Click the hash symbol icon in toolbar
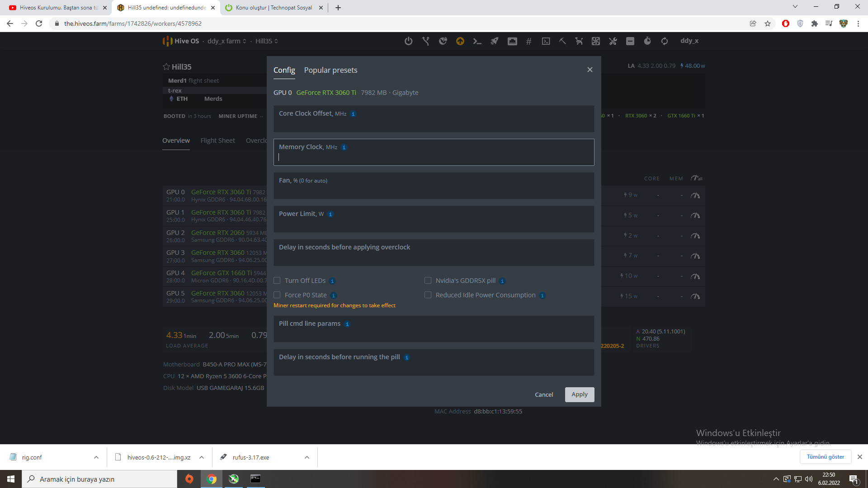 [x=528, y=41]
